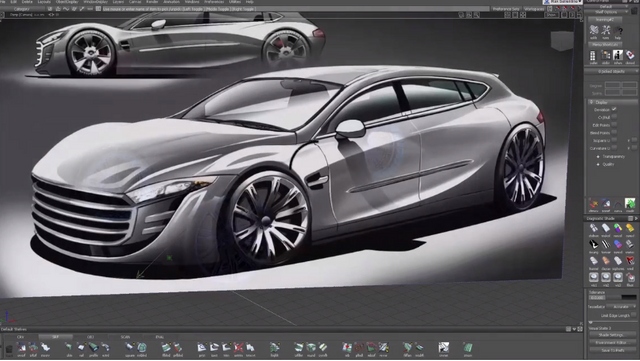The width and height of the screenshot is (640, 361).
Task: Enable the Limit Edge Length checkbox
Action: 633,315
